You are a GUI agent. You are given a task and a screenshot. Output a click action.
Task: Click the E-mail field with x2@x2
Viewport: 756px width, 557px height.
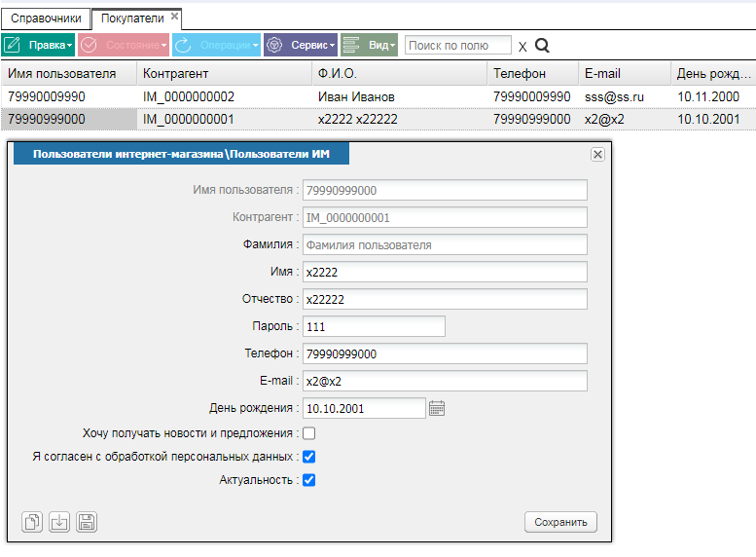445,381
